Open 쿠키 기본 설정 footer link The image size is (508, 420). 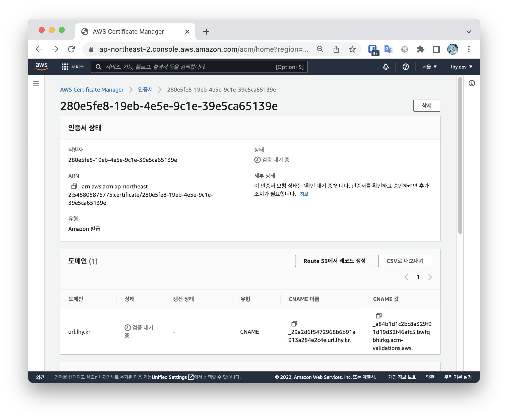pos(458,377)
